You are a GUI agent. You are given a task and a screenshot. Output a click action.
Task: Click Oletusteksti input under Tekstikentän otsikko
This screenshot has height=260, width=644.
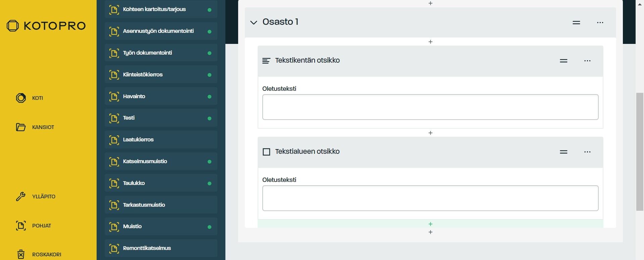coord(430,107)
